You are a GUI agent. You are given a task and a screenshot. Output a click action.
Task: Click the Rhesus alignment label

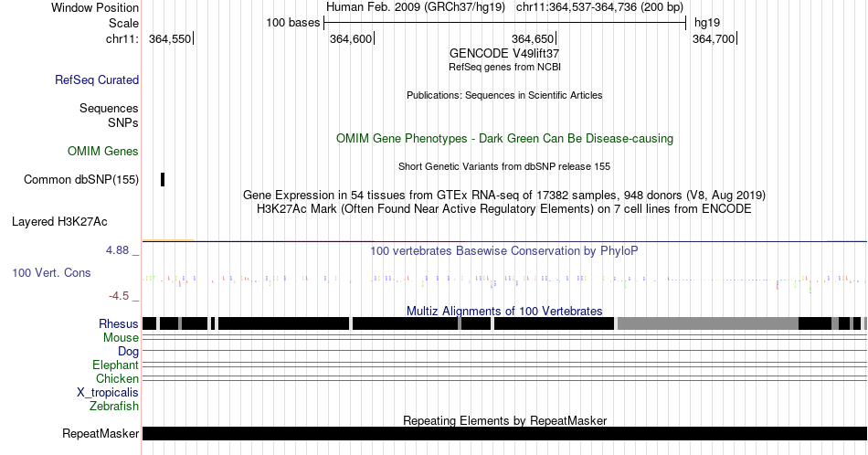[x=119, y=323]
